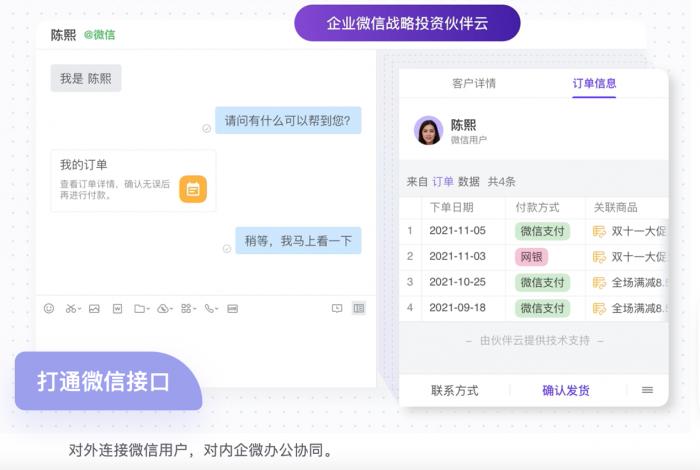The width and height of the screenshot is (700, 470).
Task: Click the 付款方式 column header
Action: [537, 208]
